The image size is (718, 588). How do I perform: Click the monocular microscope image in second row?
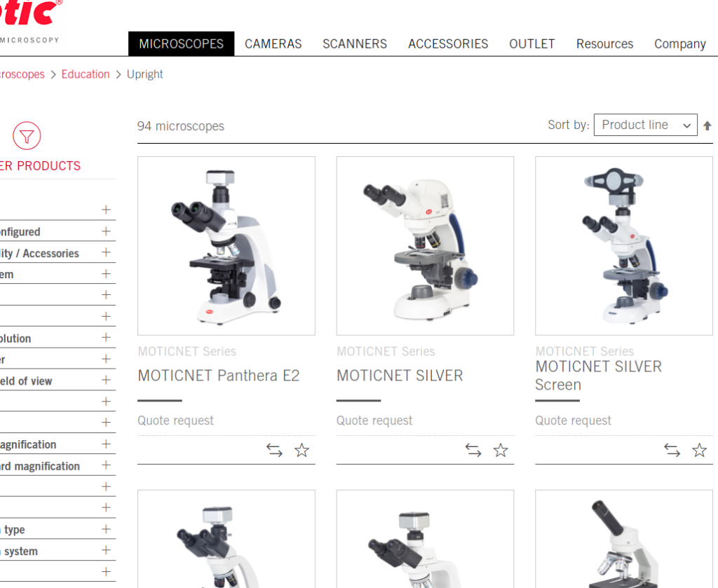pos(623,539)
